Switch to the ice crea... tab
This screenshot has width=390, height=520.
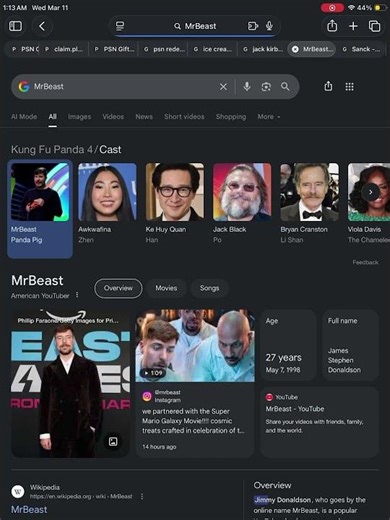tap(213, 49)
